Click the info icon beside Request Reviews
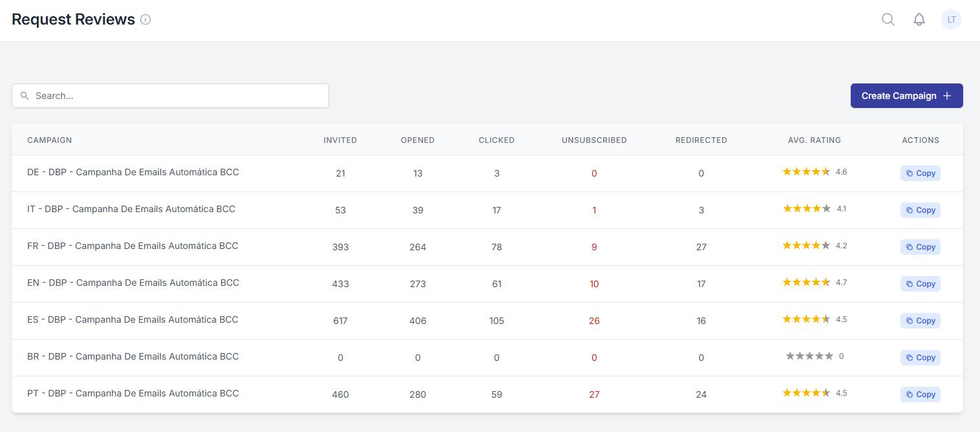 pos(145,19)
